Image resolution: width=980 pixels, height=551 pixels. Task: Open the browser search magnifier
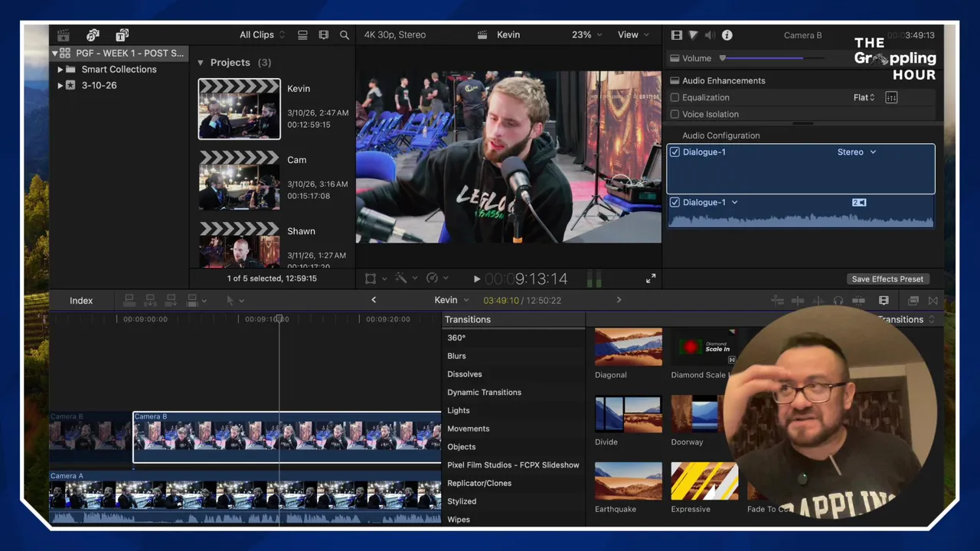[x=345, y=35]
